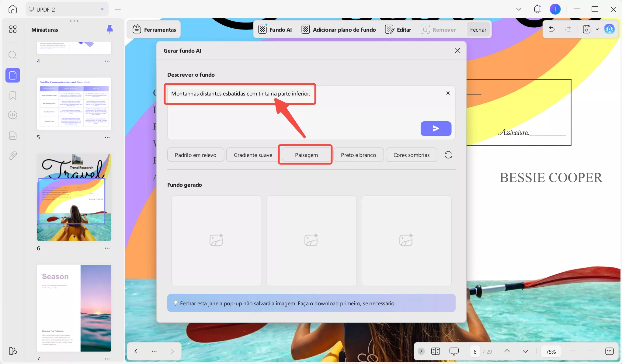
Task: Click the zoom in plus control
Action: 591,351
